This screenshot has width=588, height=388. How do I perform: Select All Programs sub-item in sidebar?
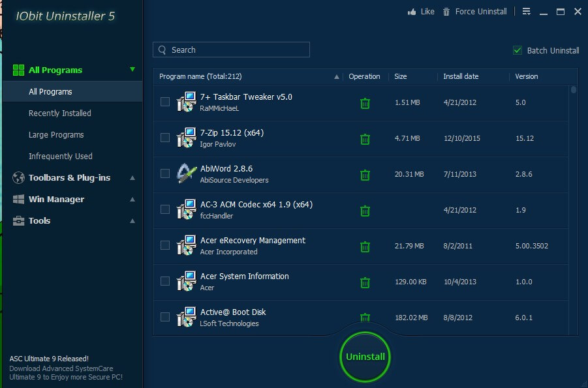pos(72,91)
